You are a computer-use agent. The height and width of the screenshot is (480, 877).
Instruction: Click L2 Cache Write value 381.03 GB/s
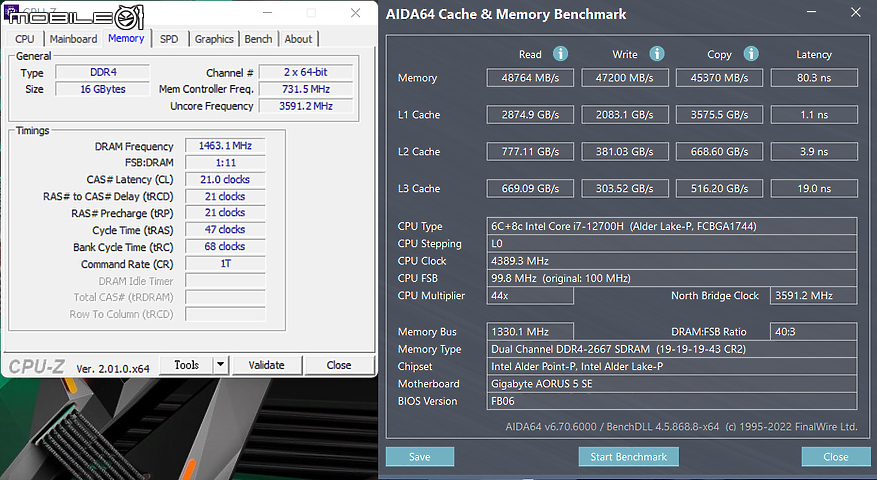tap(625, 152)
